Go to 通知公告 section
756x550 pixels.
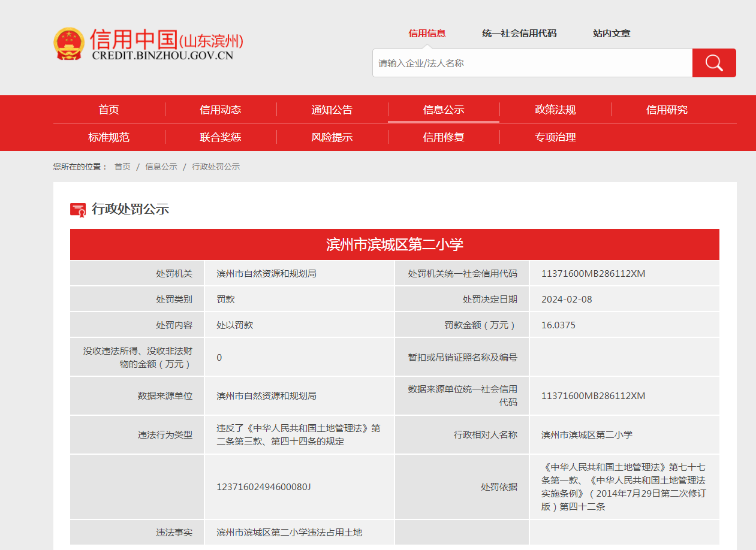pos(332,110)
